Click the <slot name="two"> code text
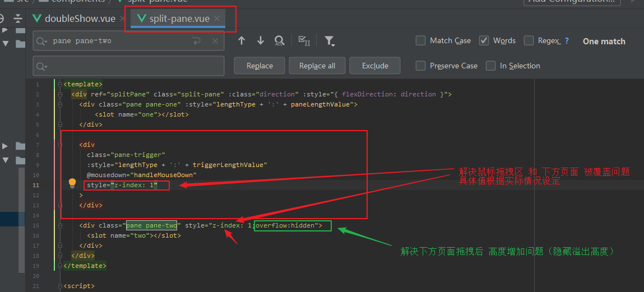The height and width of the screenshot is (292, 644). click(134, 236)
